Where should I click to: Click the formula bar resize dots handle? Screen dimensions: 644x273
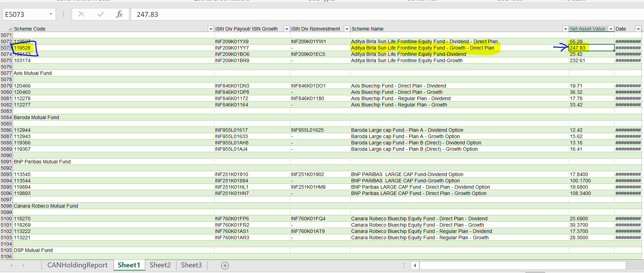click(x=63, y=14)
